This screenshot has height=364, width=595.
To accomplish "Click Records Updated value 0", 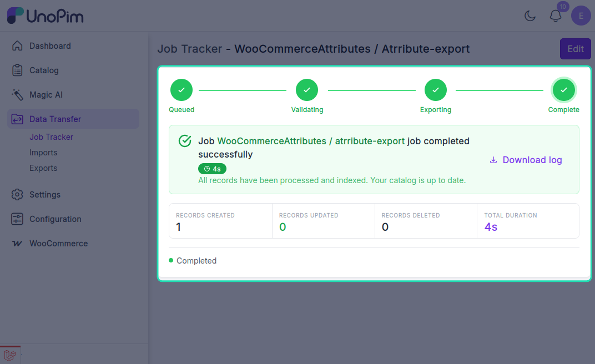I will tap(283, 227).
